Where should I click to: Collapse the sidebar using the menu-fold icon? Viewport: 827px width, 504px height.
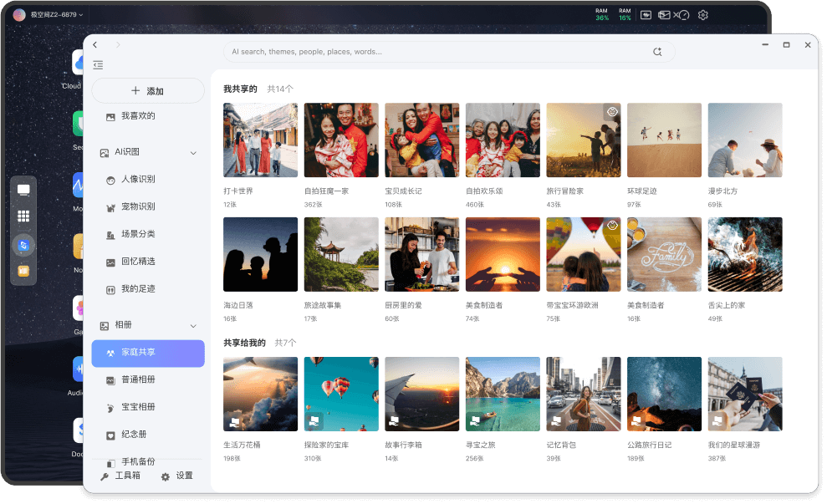click(98, 65)
